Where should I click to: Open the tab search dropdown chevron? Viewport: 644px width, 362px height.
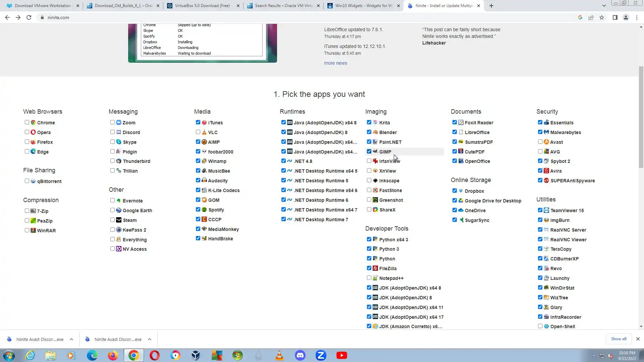coord(604,6)
